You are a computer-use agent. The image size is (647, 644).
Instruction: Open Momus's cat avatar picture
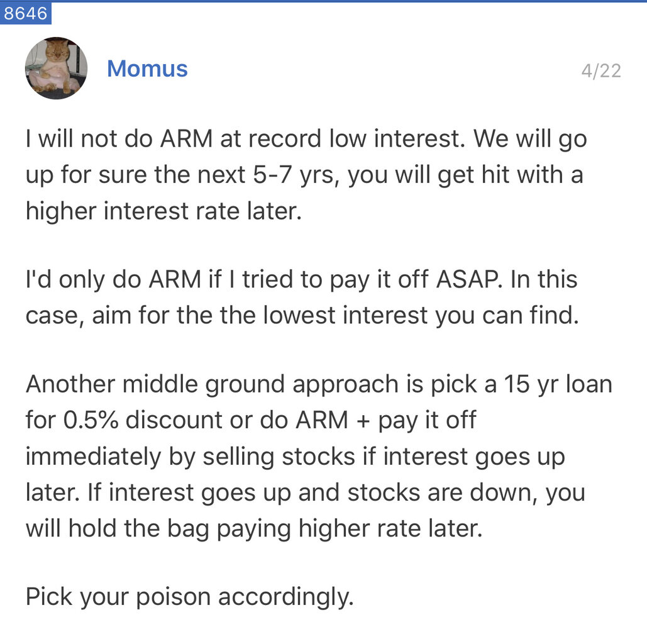(x=56, y=68)
